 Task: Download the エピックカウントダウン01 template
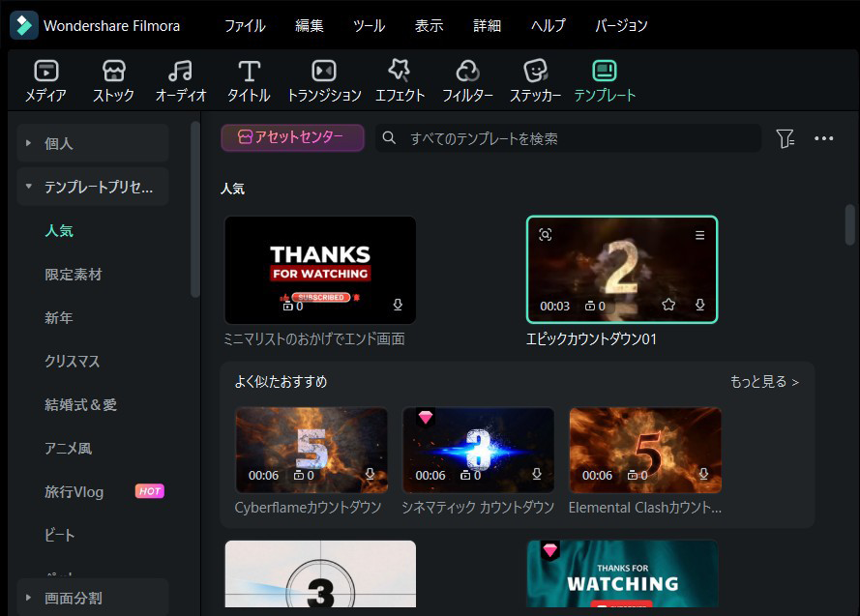[698, 305]
